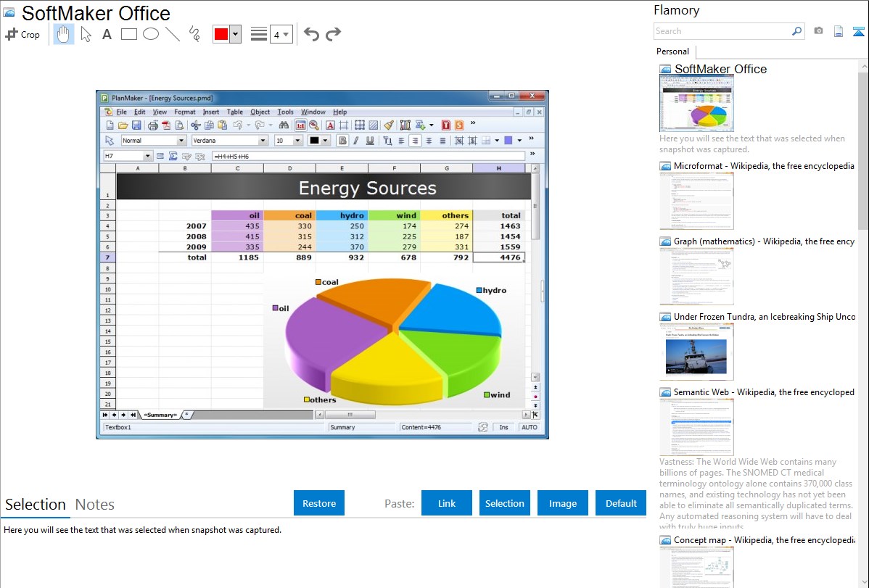This screenshot has height=588, width=869.
Task: Open the Personal tab in Flamory panel
Action: point(672,51)
